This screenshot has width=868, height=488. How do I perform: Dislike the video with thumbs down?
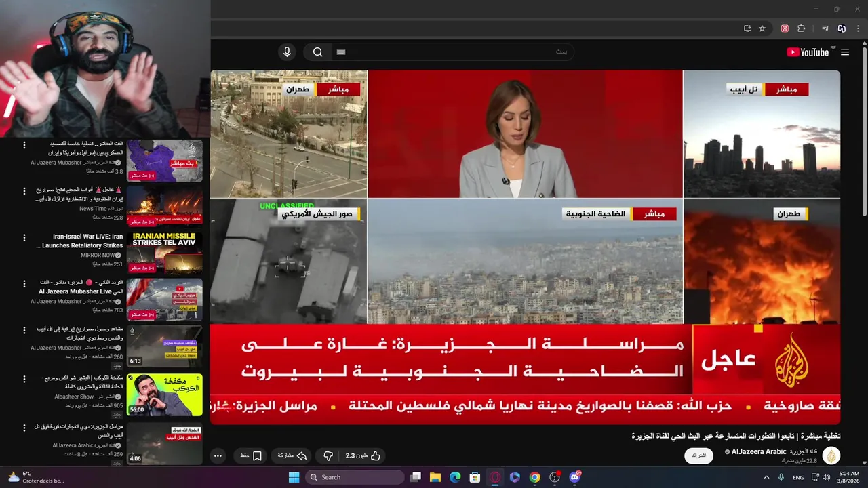(328, 455)
